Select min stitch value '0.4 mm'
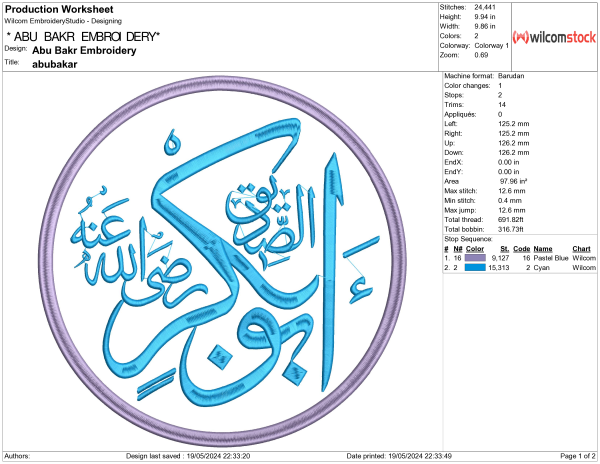The height and width of the screenshot is (464, 600). (510, 200)
